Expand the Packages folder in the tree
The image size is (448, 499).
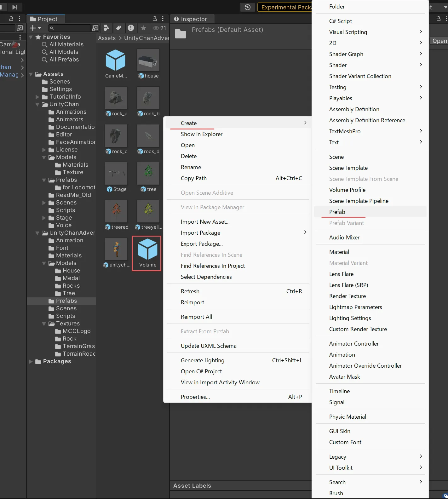31,361
